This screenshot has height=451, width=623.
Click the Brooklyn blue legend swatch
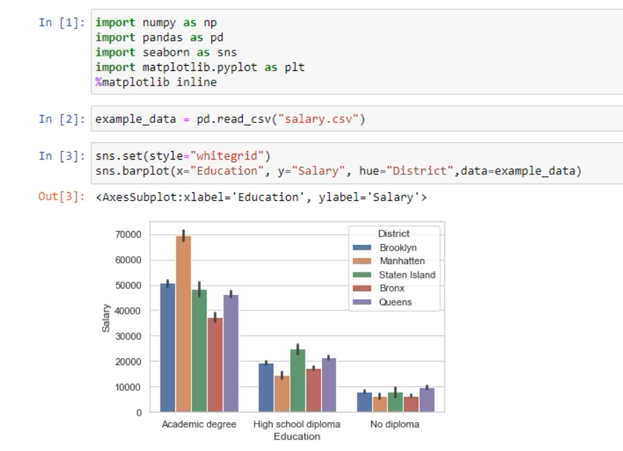pos(363,247)
